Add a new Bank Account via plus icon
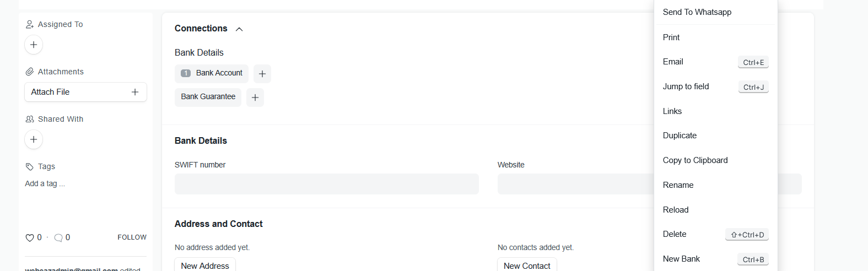 tap(262, 74)
